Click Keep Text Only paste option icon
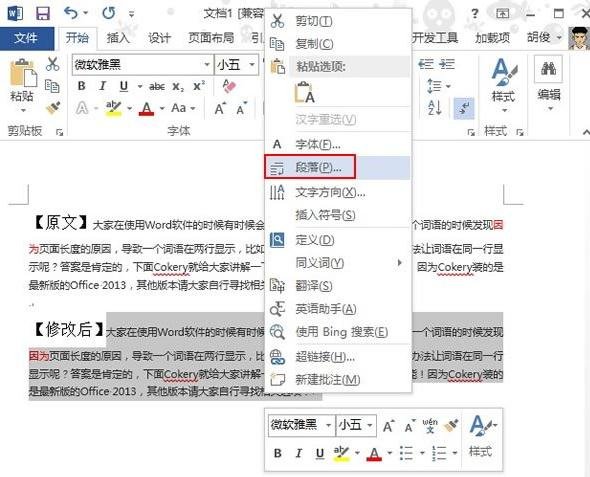The width and height of the screenshot is (590, 477). [304, 93]
